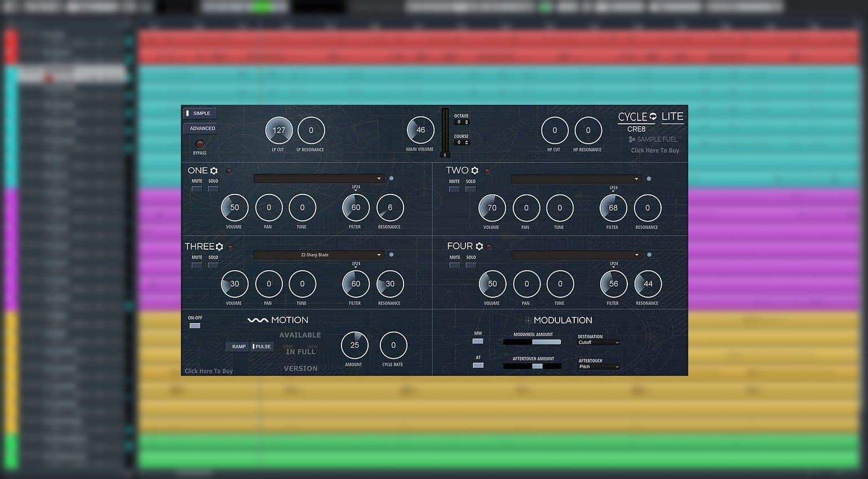868x479 pixels.
Task: Click 'Click Here To Buy' in Motion section
Action: pyautogui.click(x=209, y=371)
